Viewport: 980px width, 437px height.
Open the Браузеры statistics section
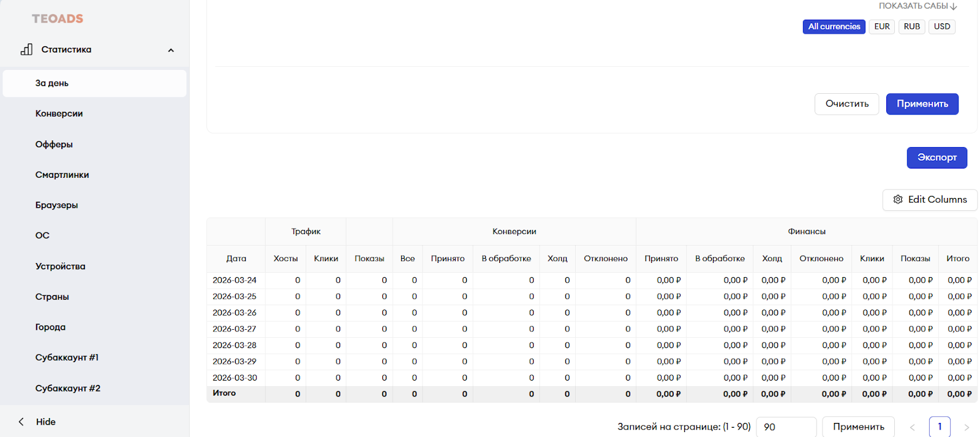tap(56, 205)
